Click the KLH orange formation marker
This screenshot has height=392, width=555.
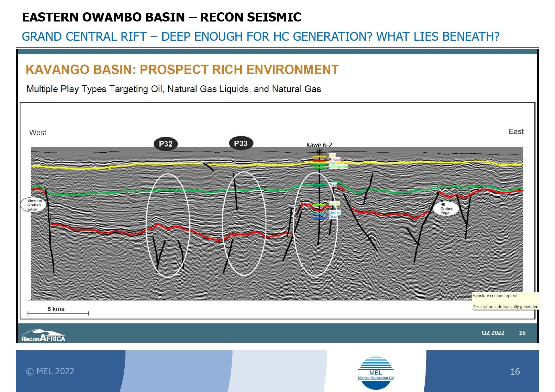(x=319, y=156)
